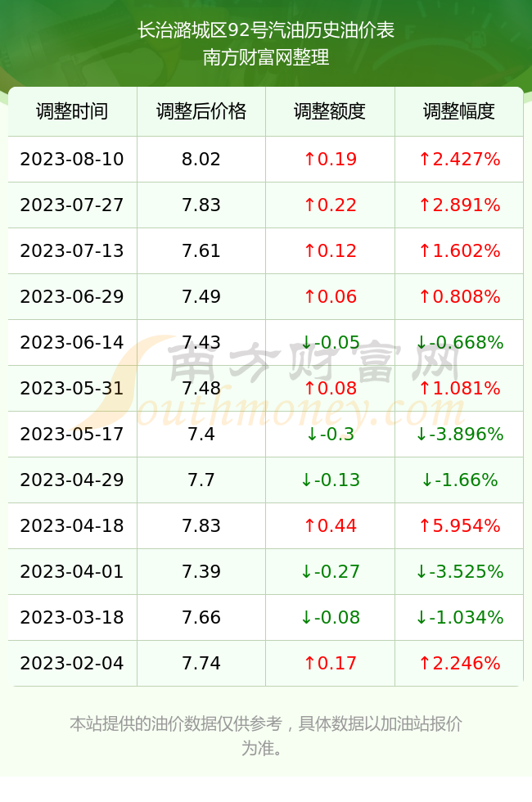
Task: Select the 2023-08-10 date cell
Action: 72,159
